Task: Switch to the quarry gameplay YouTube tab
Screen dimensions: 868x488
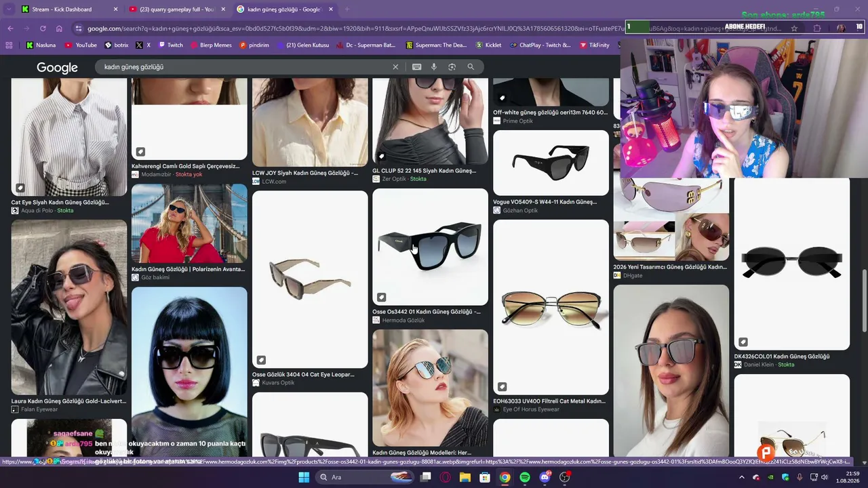Action: (x=176, y=9)
